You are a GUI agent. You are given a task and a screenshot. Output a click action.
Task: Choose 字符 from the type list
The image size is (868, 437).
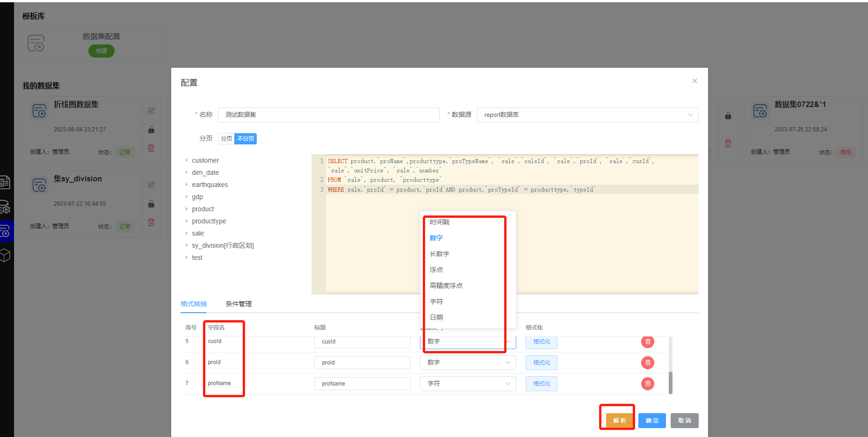(x=468, y=301)
